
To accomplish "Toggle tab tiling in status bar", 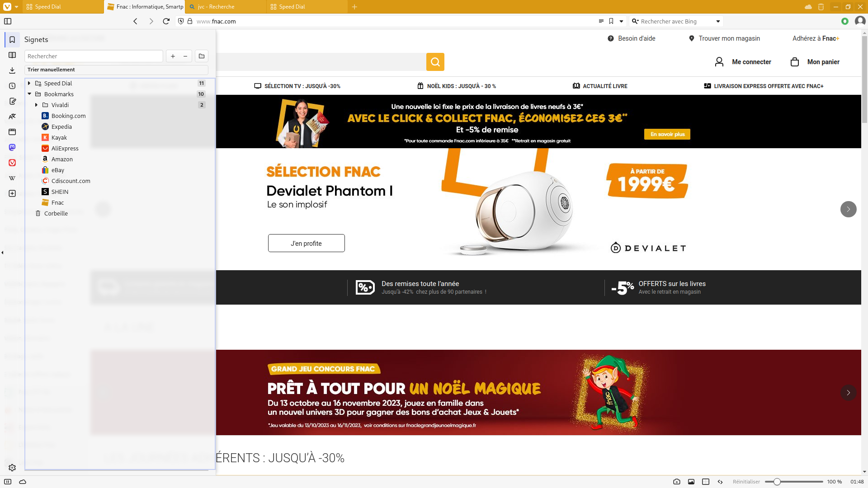I will [706, 482].
